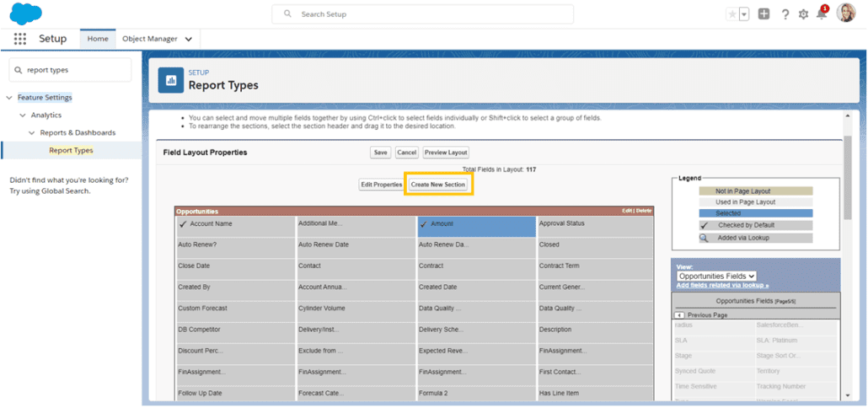The image size is (868, 408).
Task: Switch to the Home tab
Action: click(x=98, y=39)
